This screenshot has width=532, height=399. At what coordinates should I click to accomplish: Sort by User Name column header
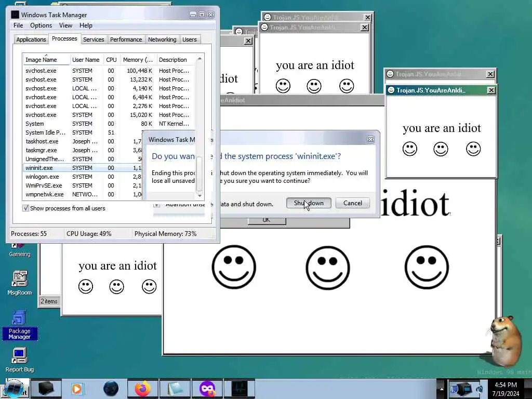click(x=86, y=60)
